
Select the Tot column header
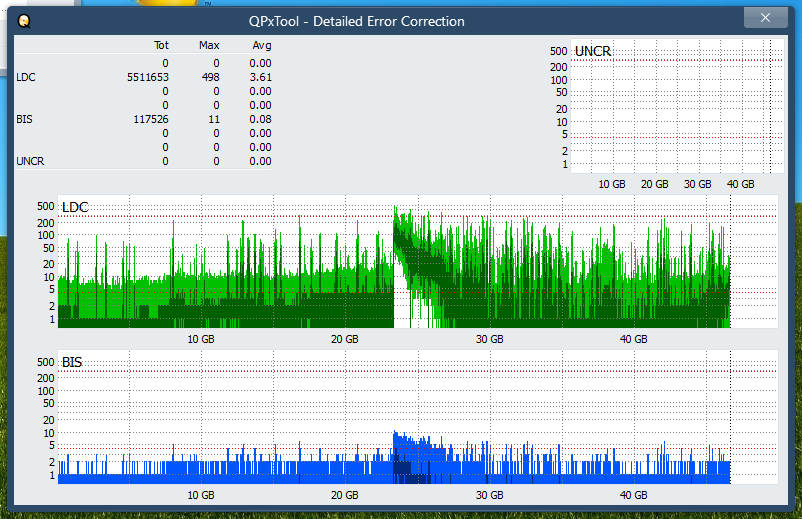coord(161,45)
